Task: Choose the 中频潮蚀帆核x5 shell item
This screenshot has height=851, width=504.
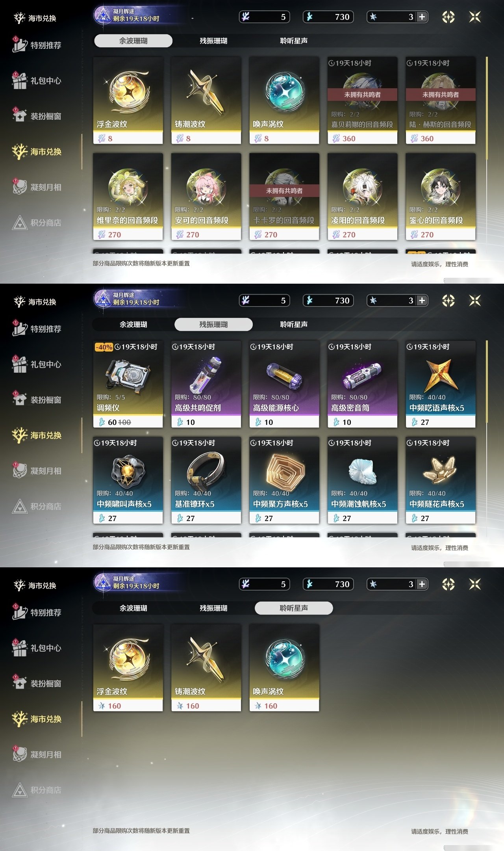Action: pos(362,481)
